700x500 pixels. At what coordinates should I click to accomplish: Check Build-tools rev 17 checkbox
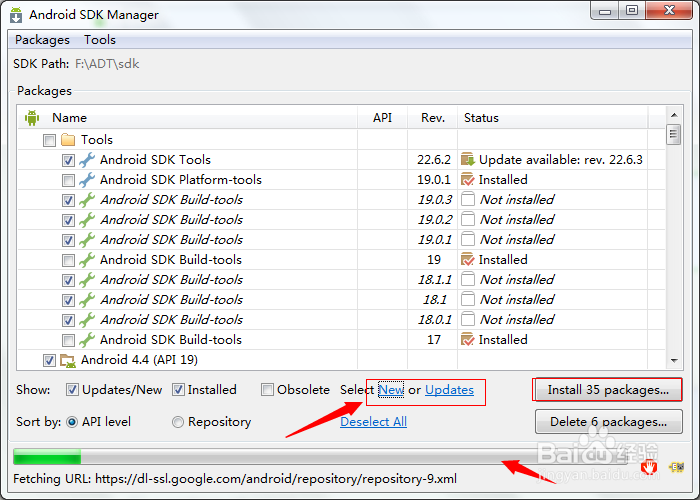[x=68, y=340]
